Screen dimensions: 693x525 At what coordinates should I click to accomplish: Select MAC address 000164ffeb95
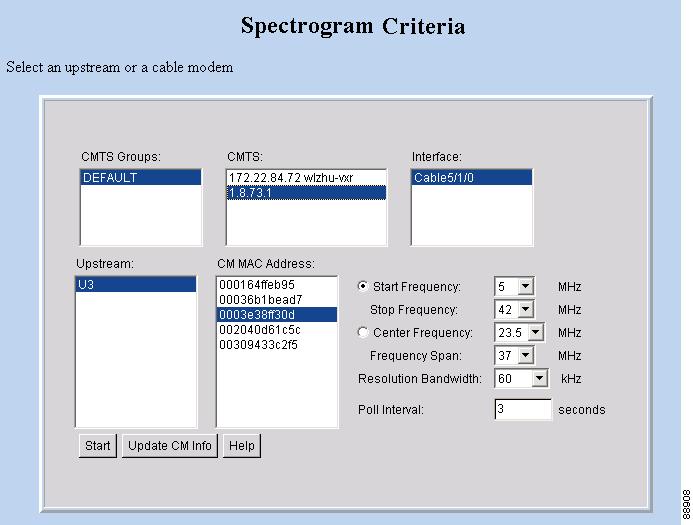click(277, 285)
